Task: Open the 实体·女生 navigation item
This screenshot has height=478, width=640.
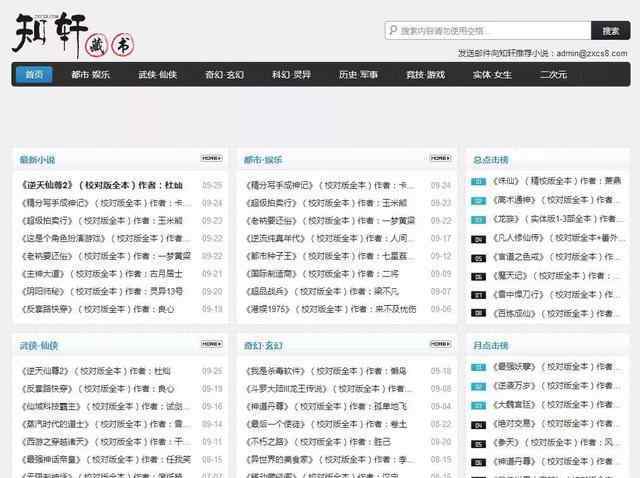Action: click(x=492, y=75)
